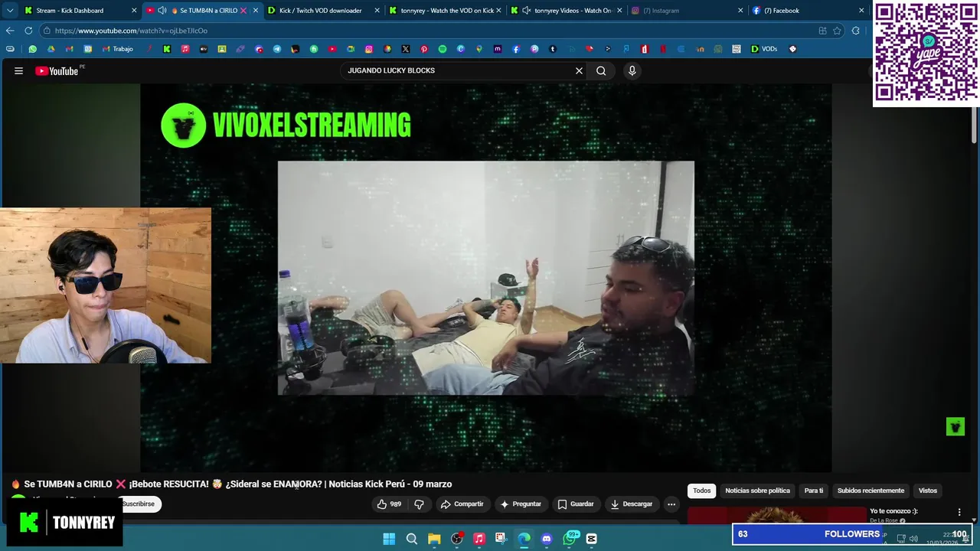Close the Kick Dashboard tab

(x=134, y=11)
